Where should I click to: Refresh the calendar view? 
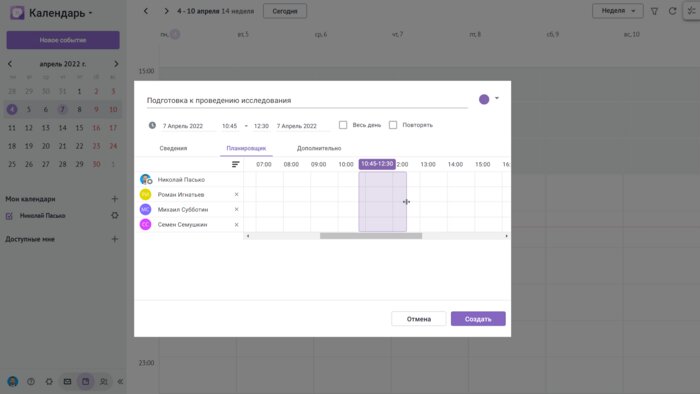click(672, 11)
